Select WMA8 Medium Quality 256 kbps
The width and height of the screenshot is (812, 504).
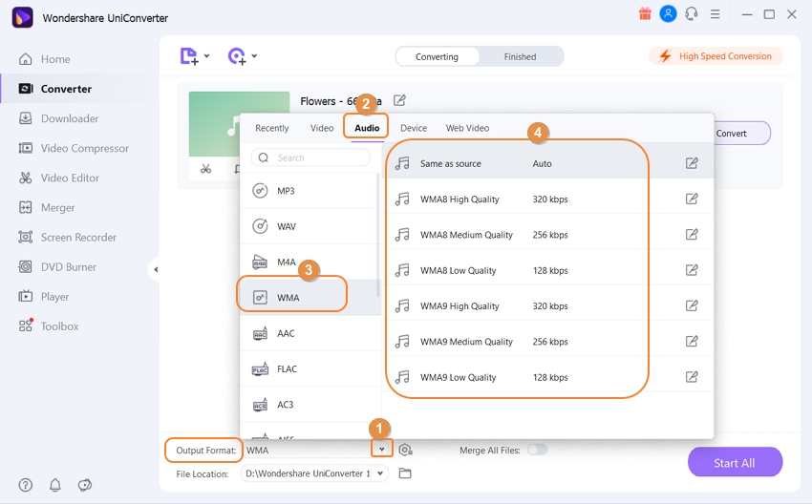[549, 235]
